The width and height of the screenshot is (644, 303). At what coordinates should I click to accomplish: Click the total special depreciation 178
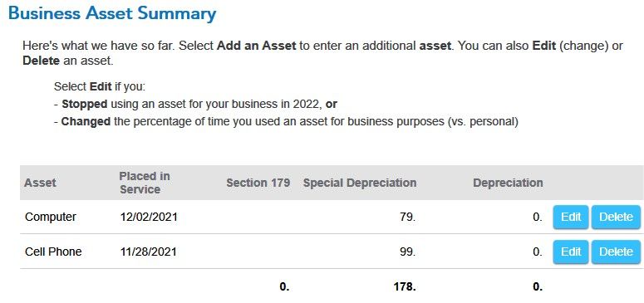tap(405, 287)
